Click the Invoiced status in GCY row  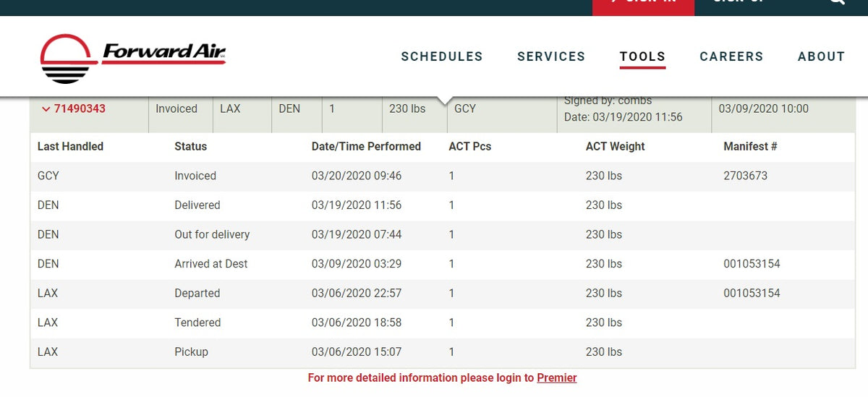(x=195, y=176)
